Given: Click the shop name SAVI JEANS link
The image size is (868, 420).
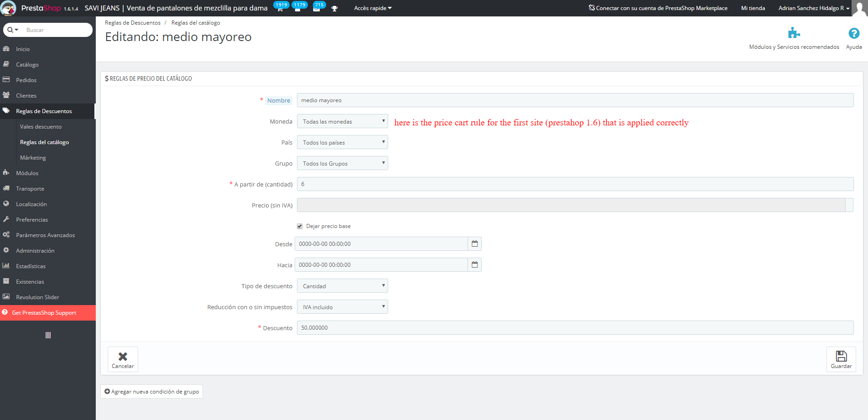Looking at the screenshot, I should click(176, 8).
